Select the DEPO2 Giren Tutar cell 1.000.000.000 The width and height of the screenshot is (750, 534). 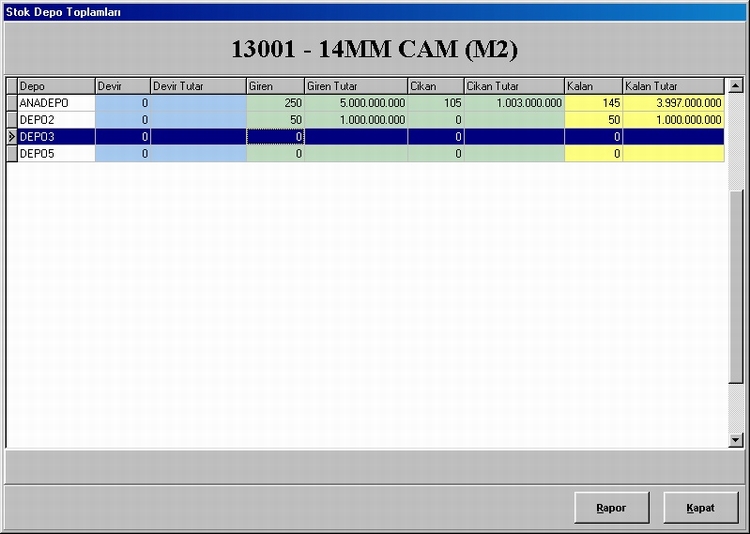(x=355, y=120)
